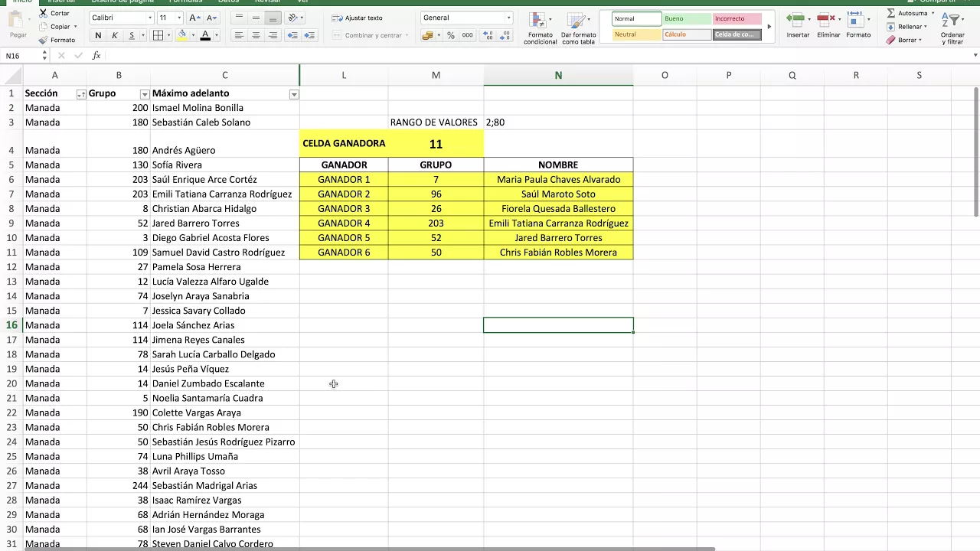Viewport: 980px width, 551px height.
Task: Open the Insertar ribbon tab
Action: click(x=61, y=2)
